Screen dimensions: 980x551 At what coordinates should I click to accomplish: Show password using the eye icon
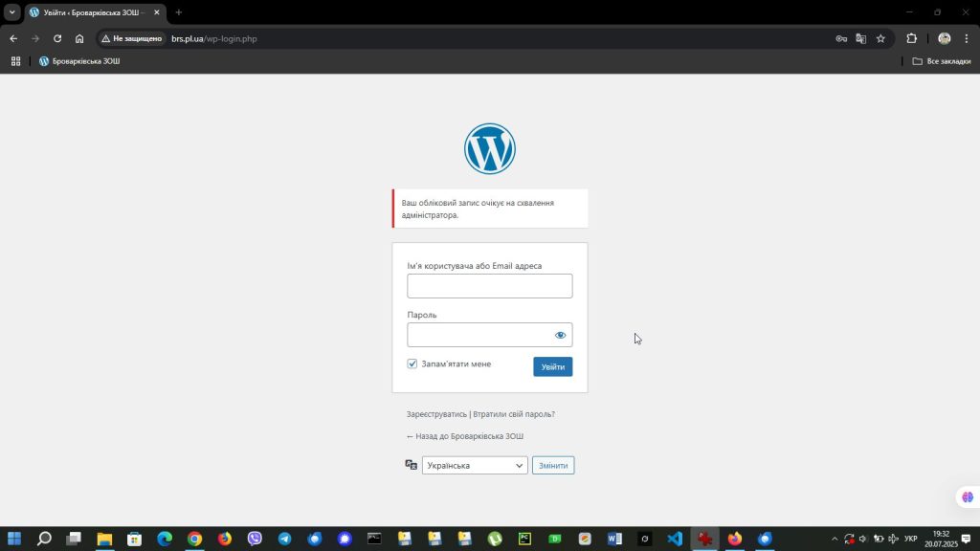pyautogui.click(x=560, y=335)
